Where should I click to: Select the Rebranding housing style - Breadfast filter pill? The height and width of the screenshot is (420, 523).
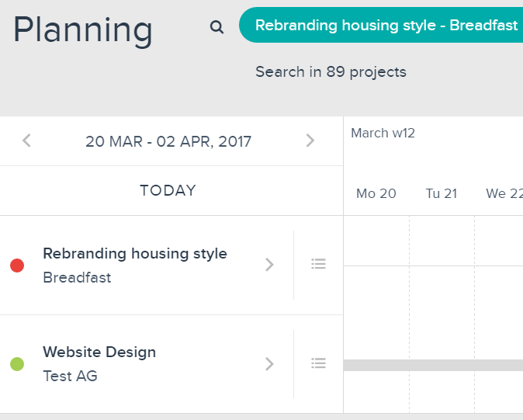click(x=381, y=25)
